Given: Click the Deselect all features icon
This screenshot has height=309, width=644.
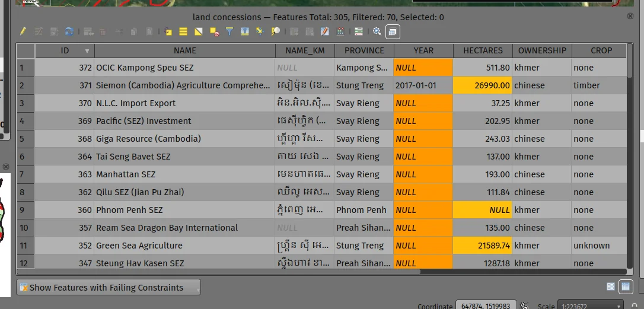Looking at the screenshot, I should click(x=214, y=31).
